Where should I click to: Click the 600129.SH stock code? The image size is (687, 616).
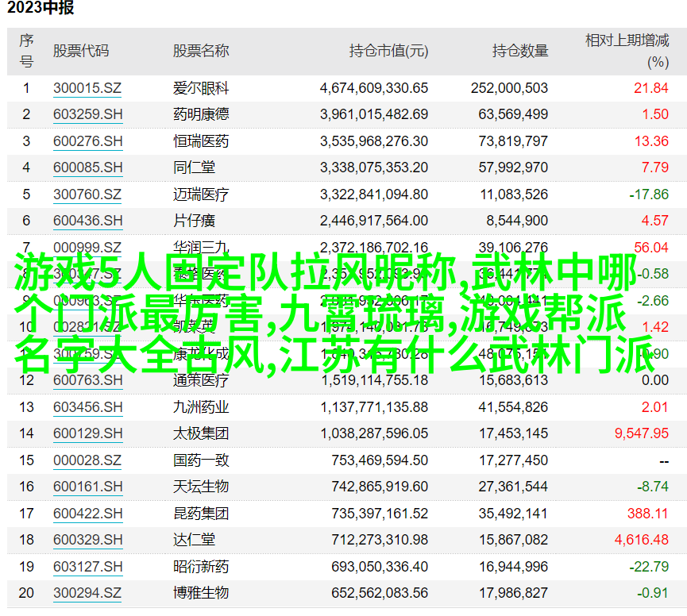(x=87, y=433)
